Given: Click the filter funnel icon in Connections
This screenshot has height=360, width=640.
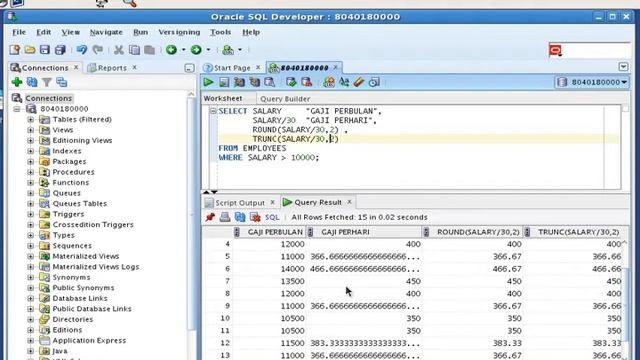Looking at the screenshot, I should [x=47, y=82].
